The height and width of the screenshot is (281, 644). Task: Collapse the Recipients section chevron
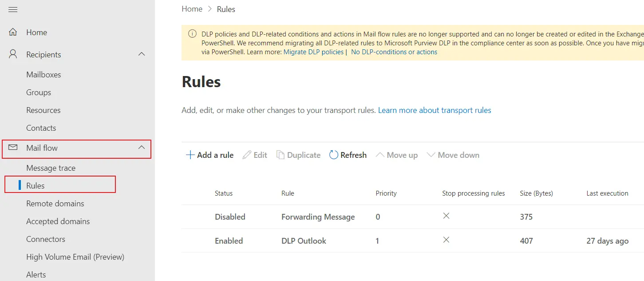(141, 54)
